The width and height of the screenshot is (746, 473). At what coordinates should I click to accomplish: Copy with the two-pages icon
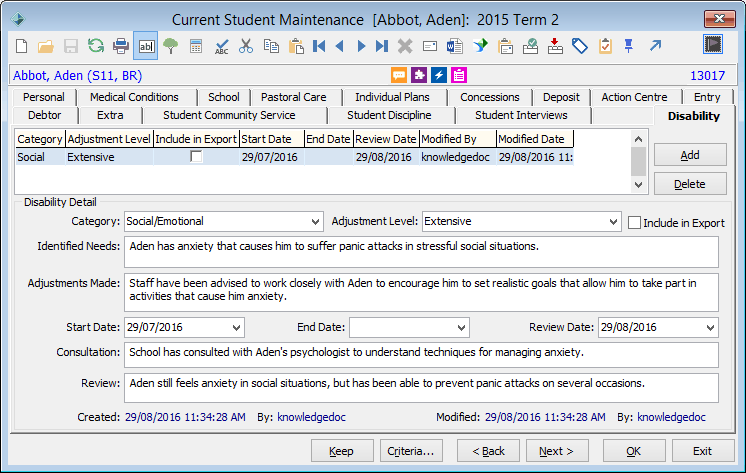tap(271, 46)
